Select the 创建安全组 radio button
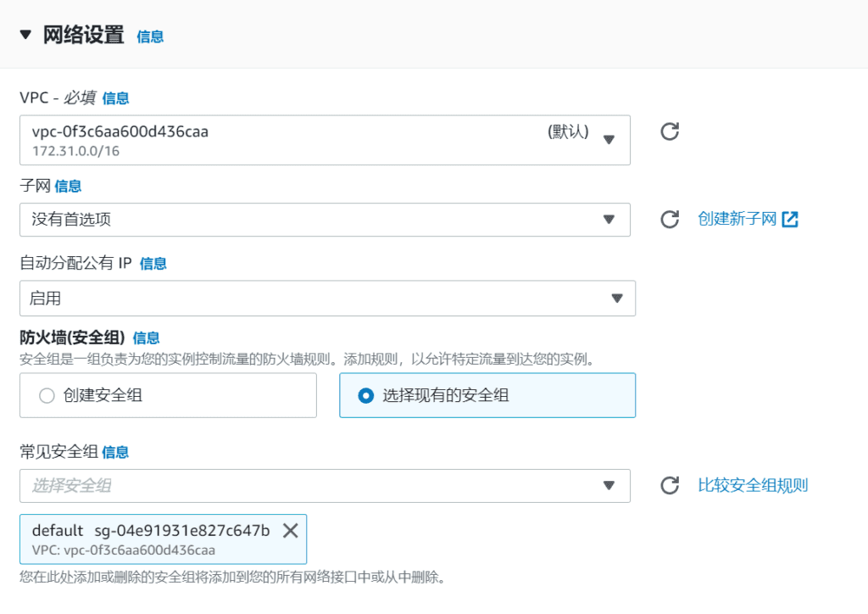The image size is (868, 614). click(x=47, y=395)
